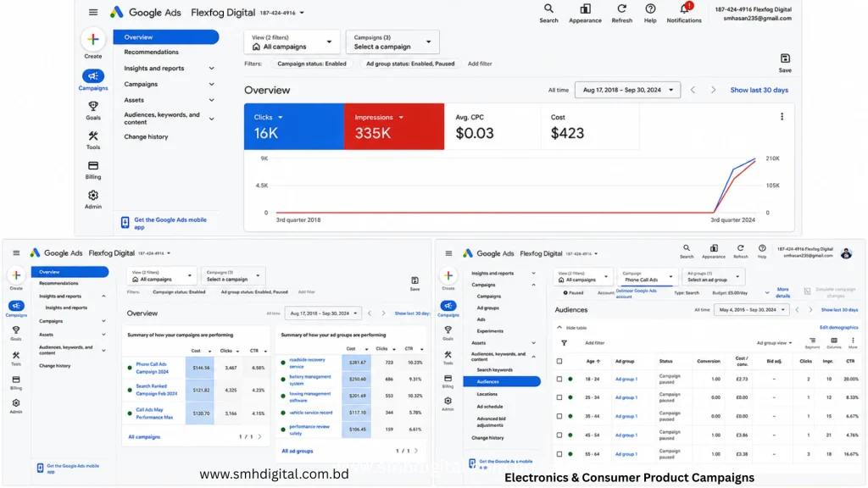The height and width of the screenshot is (488, 868).
Task: Open Experiments in Audiences window sidebar
Action: [x=490, y=331]
